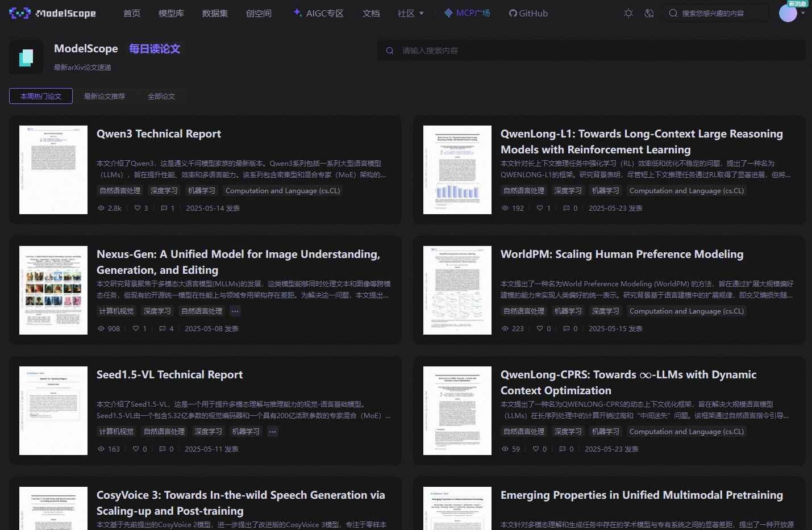This screenshot has height=530, width=812.
Task: Open the QwenLong-L1 paper title
Action: [642, 141]
